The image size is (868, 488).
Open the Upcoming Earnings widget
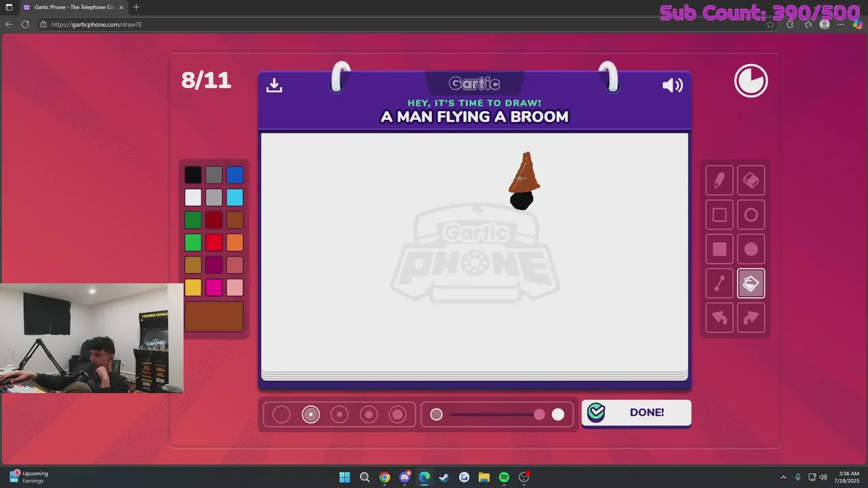pos(28,477)
